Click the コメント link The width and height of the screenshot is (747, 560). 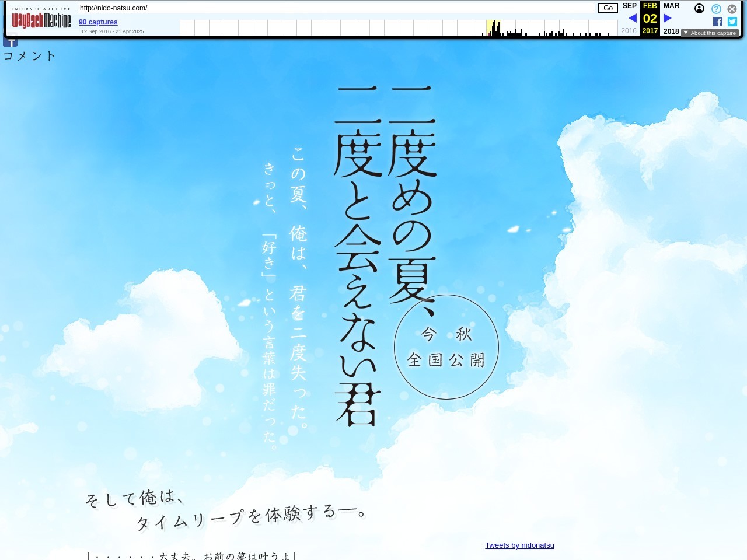click(29, 56)
